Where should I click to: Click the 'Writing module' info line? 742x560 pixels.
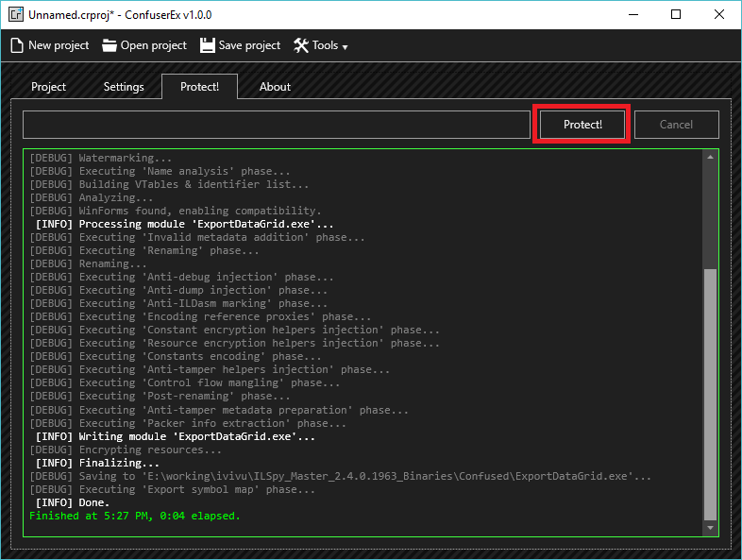click(176, 436)
